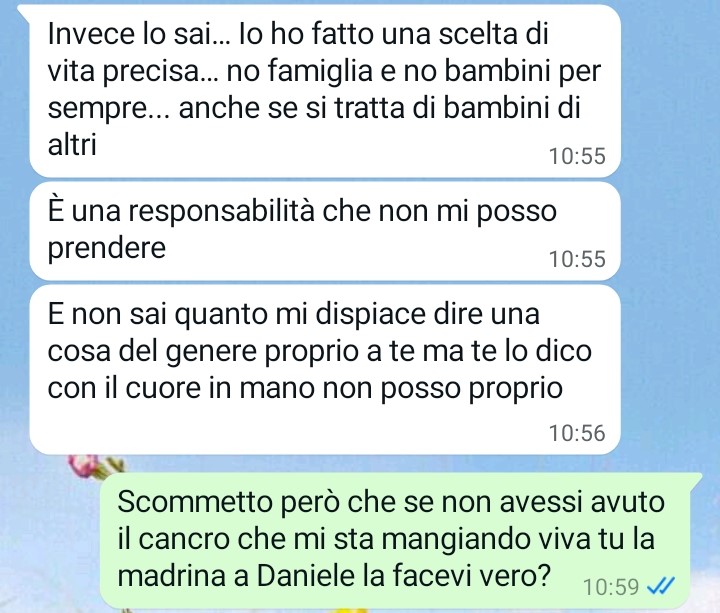Tap the 10:56 timestamp
The width and height of the screenshot is (720, 613).
[x=577, y=433]
